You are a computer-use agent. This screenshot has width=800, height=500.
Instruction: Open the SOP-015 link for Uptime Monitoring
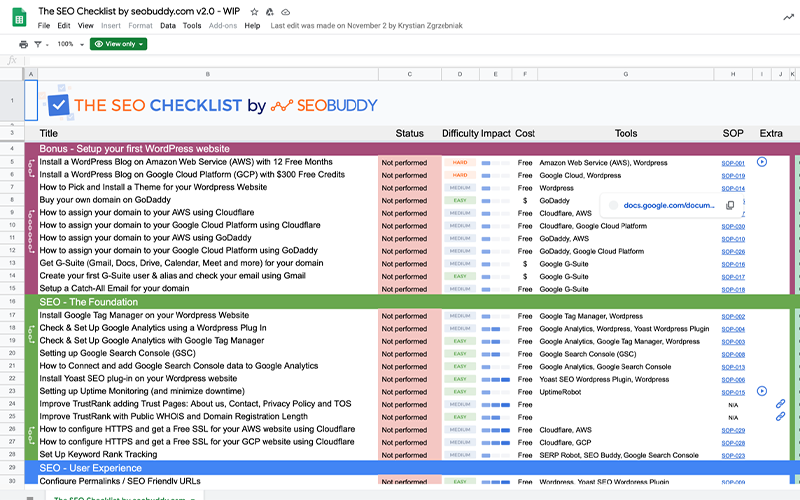point(733,393)
